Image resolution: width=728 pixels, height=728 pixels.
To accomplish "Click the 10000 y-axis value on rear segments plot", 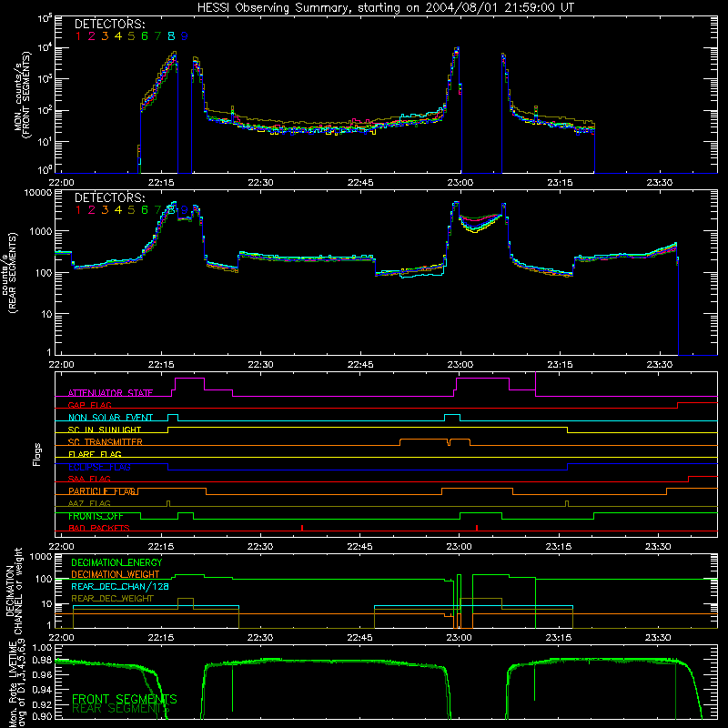I will coord(38,193).
